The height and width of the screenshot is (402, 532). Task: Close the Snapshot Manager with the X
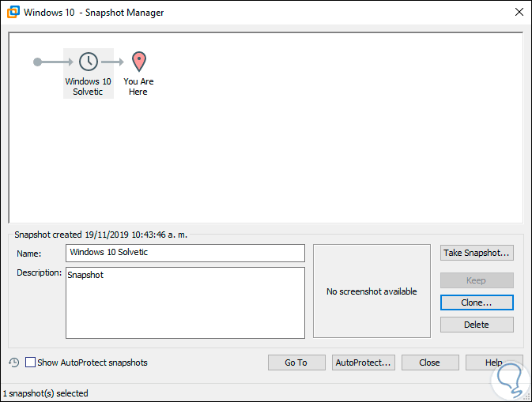tap(519, 13)
